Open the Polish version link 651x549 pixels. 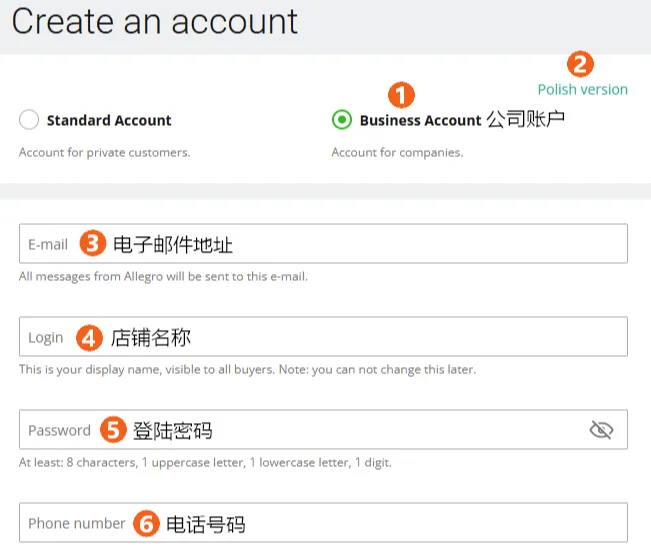coord(582,89)
